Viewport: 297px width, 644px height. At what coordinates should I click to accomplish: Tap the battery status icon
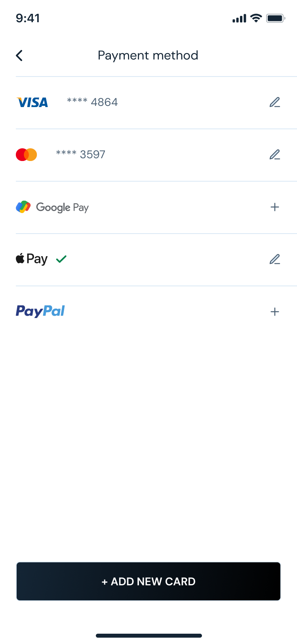pos(276,18)
